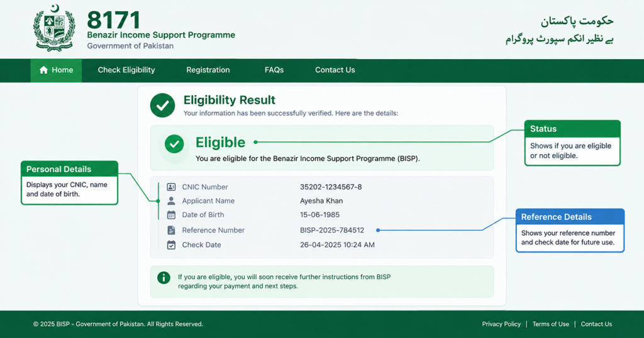This screenshot has height=338, width=644.
Task: Click the CNIC Number label
Action: [x=205, y=187]
